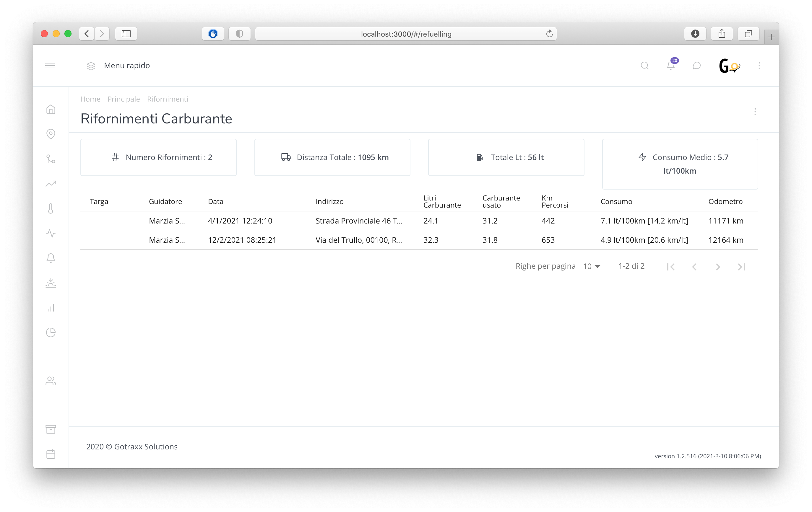Open notifications bell with 20 badge
Image resolution: width=812 pixels, height=512 pixels.
click(x=671, y=65)
